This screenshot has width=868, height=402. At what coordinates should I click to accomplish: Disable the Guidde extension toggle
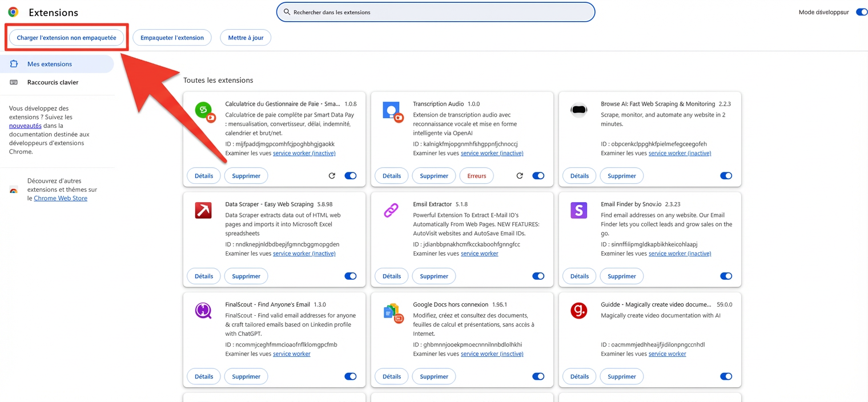coord(726,376)
